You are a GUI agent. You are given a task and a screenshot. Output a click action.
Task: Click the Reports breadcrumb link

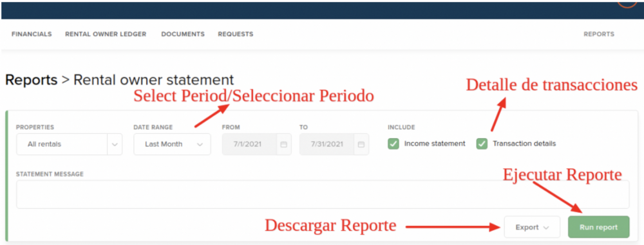[31, 80]
